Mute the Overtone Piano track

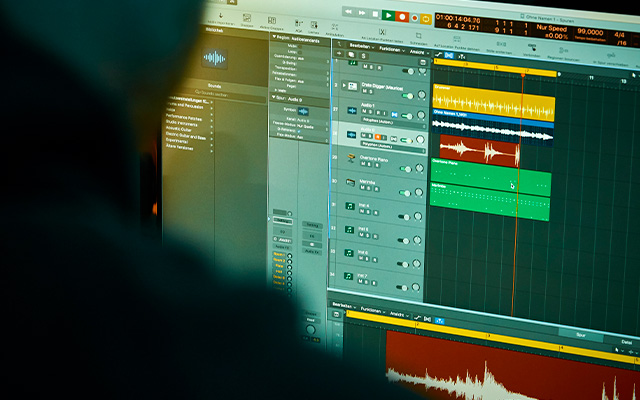(x=363, y=164)
